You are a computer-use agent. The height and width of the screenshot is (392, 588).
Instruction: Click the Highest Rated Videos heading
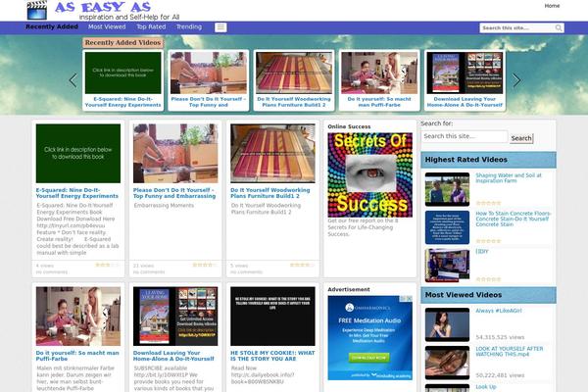click(466, 160)
